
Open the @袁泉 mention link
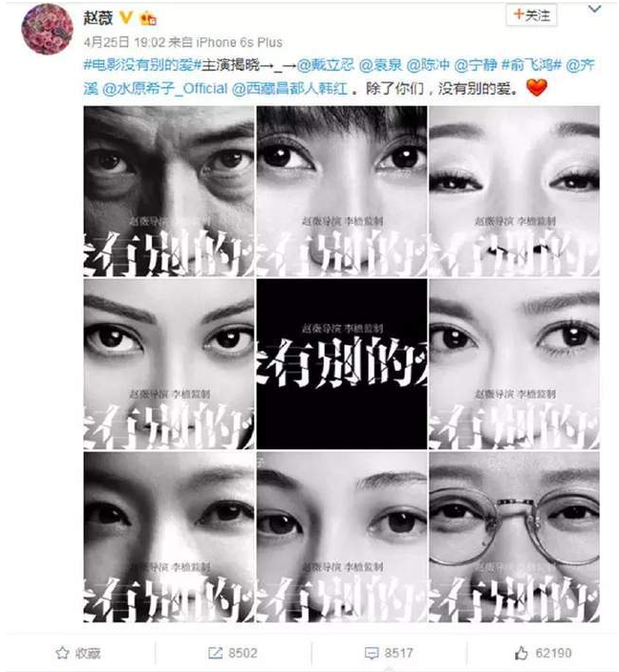[380, 65]
